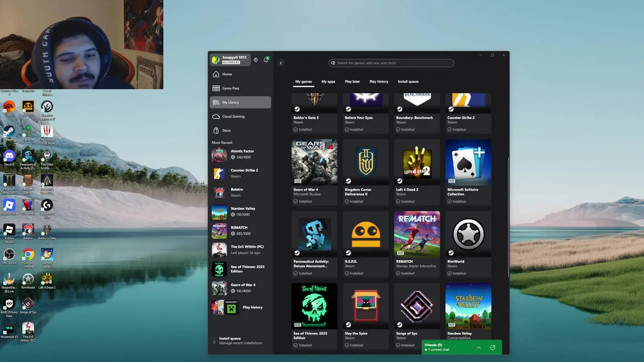Open the R.E.P.O. desktop shortcut
The image size is (644, 362).
coord(28,109)
